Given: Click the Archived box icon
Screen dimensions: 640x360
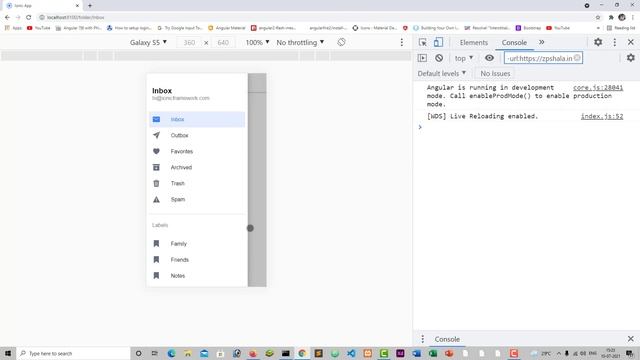Looking at the screenshot, I should pyautogui.click(x=156, y=167).
